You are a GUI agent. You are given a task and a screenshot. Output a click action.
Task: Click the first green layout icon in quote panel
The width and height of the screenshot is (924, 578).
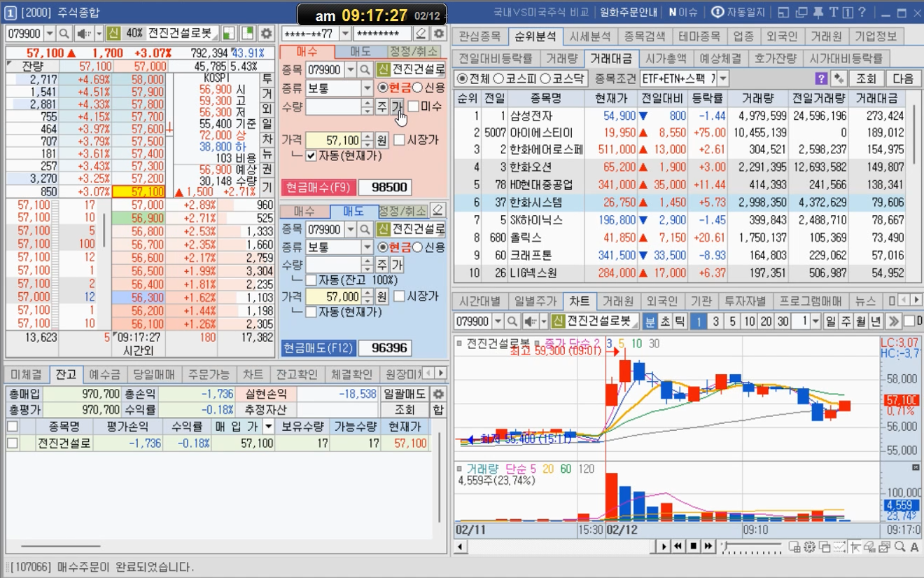(230, 34)
